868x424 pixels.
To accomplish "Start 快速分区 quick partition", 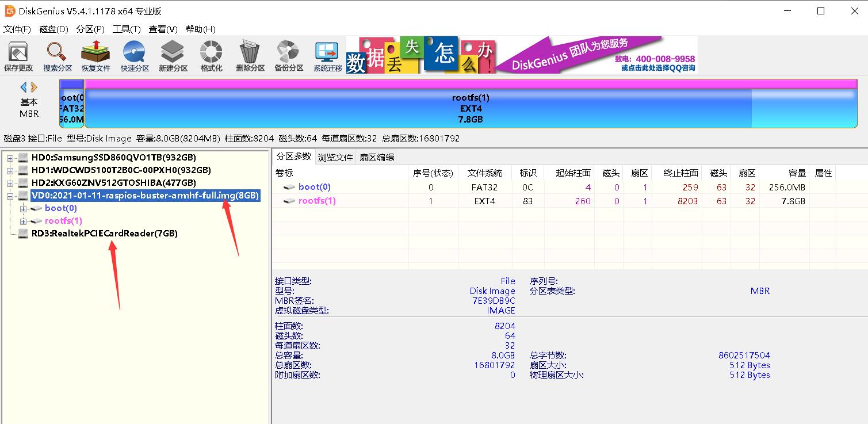I will click(x=134, y=56).
